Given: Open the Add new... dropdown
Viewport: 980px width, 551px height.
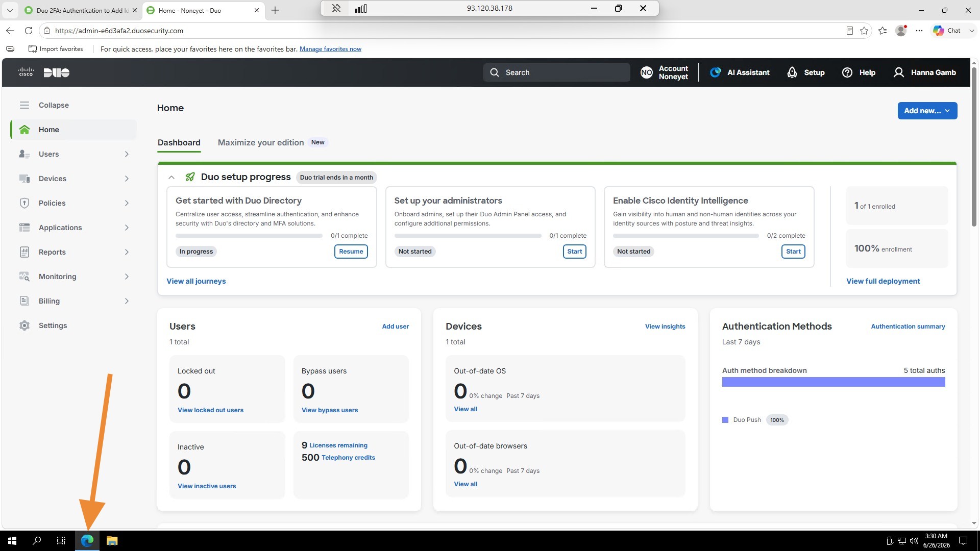Looking at the screenshot, I should tap(927, 111).
